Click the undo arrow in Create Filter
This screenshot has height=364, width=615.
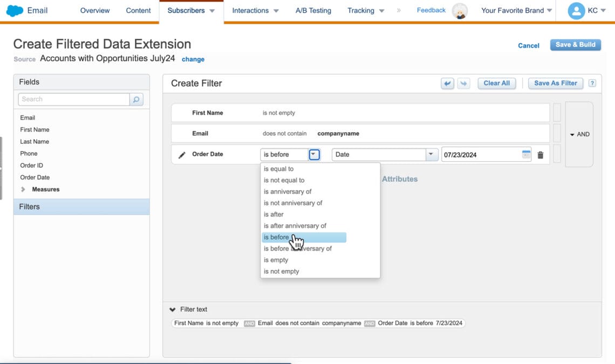pos(448,83)
